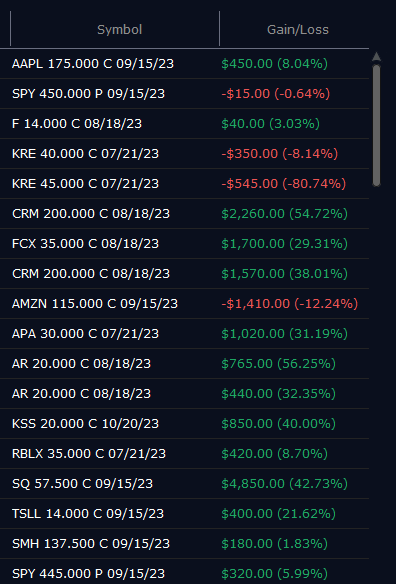
Task: Select the SQ 57.500 C 09/15/23 row
Action: (x=184, y=483)
